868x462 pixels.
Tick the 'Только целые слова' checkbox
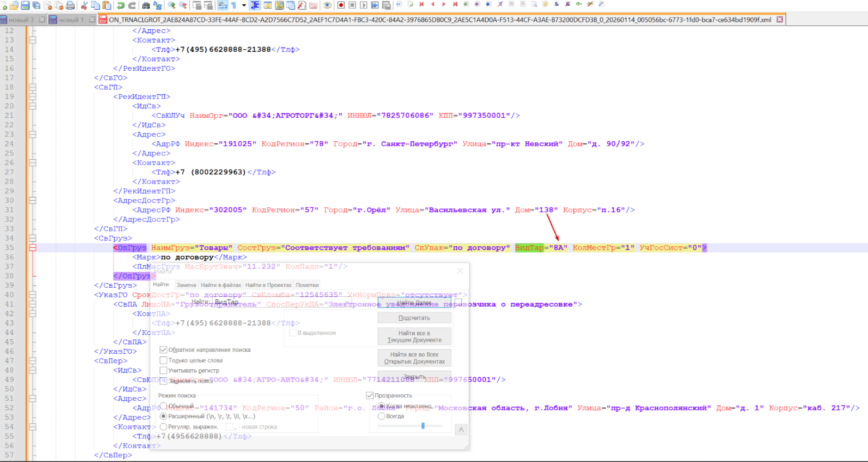coord(163,360)
